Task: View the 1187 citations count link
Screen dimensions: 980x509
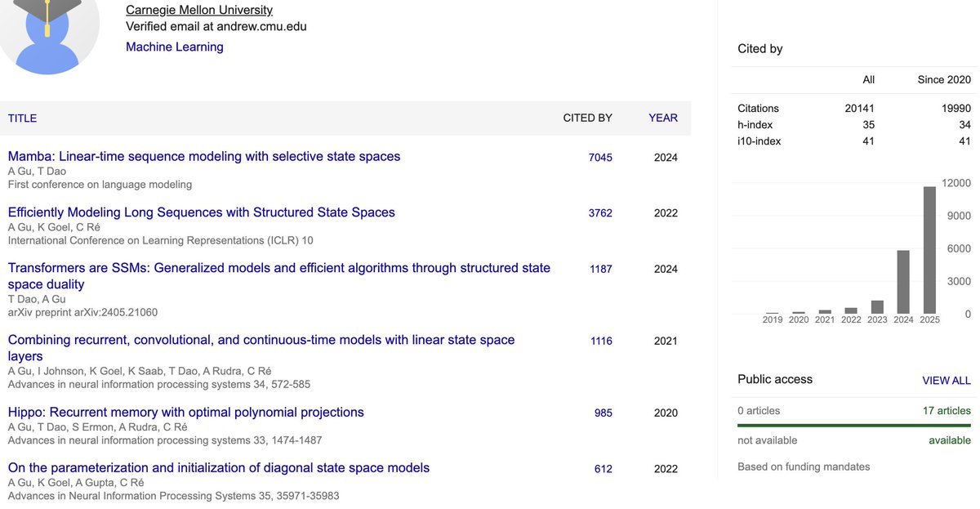Action: (x=600, y=269)
